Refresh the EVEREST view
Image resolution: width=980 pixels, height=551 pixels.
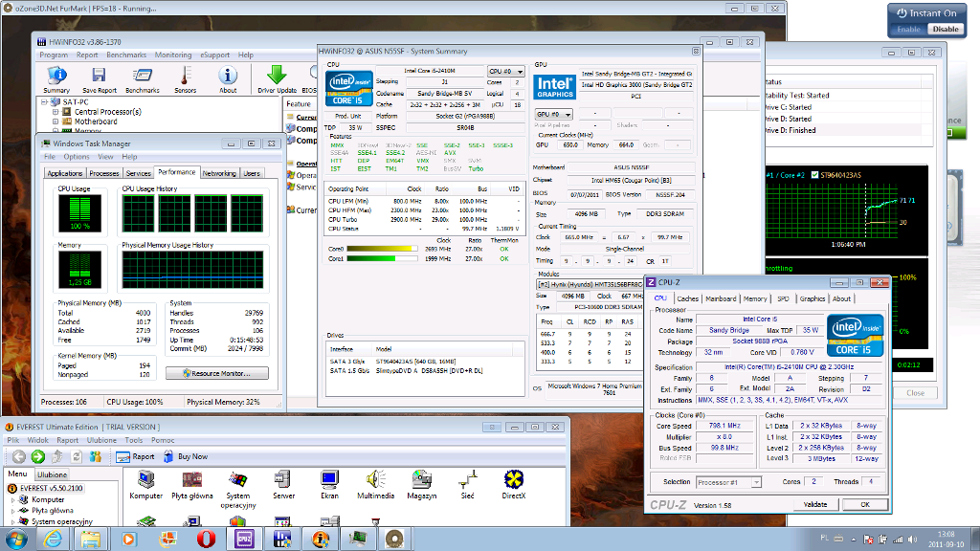[x=77, y=456]
